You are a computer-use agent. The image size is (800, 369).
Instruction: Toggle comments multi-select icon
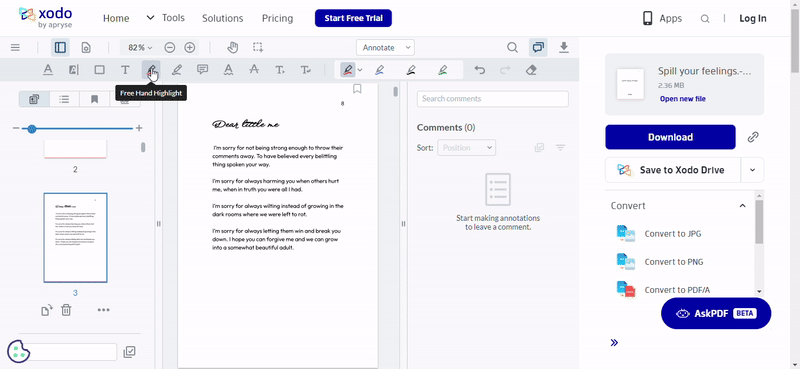pyautogui.click(x=539, y=148)
